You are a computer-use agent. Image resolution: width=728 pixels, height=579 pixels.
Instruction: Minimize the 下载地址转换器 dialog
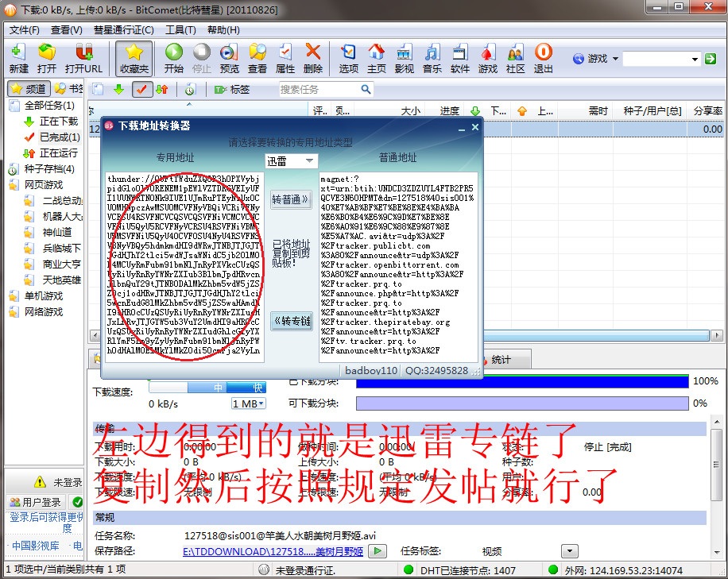[462, 128]
